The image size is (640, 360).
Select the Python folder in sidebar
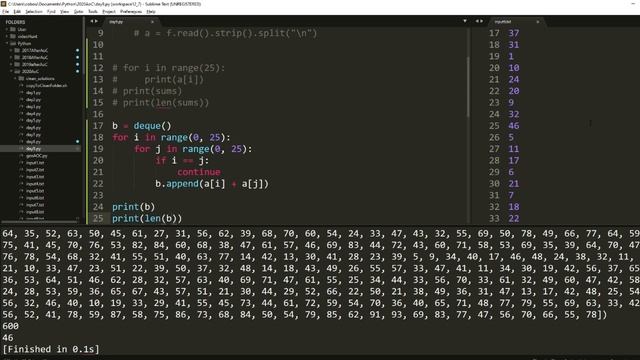24,43
